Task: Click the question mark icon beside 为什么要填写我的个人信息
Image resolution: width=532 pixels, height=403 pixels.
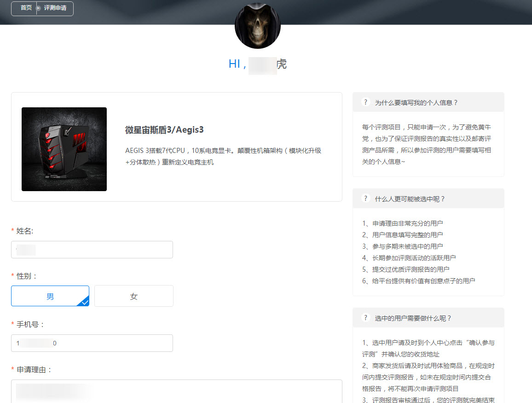Action: 365,102
